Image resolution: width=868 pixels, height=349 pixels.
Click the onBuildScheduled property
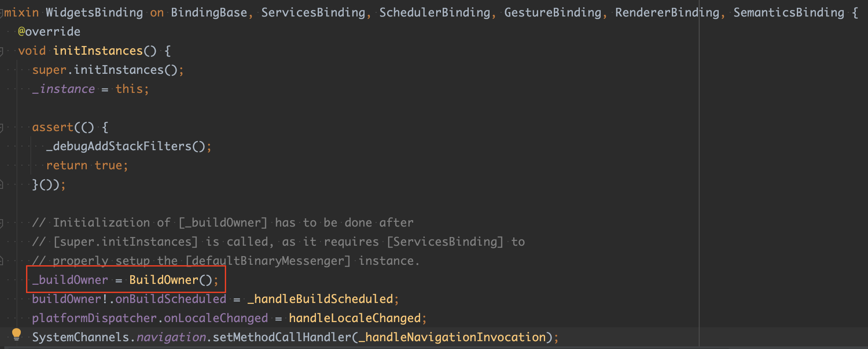point(171,299)
